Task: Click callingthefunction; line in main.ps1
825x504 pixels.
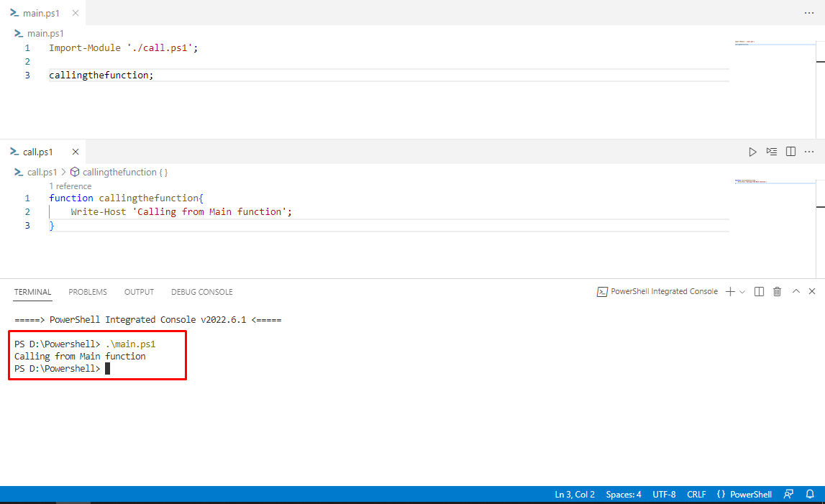Action: pos(101,75)
